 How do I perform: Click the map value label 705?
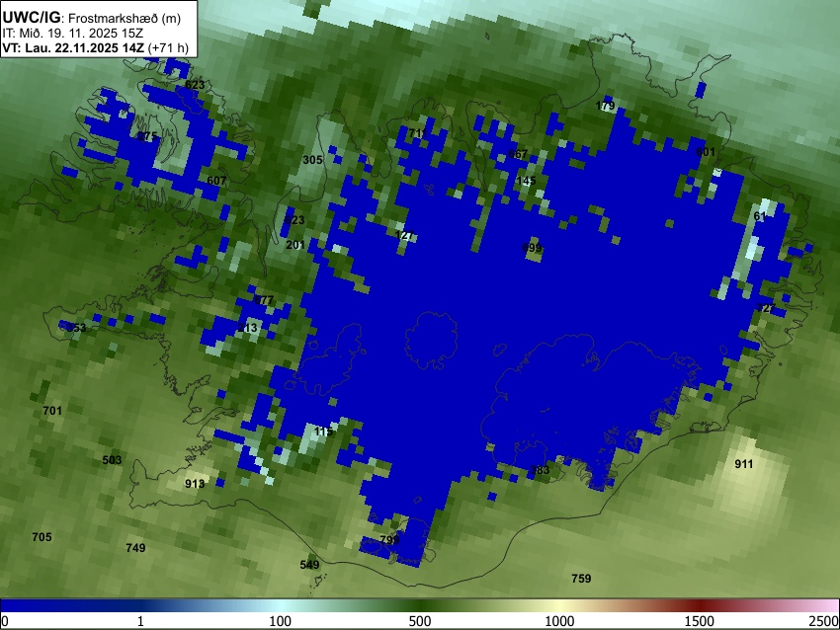click(42, 537)
